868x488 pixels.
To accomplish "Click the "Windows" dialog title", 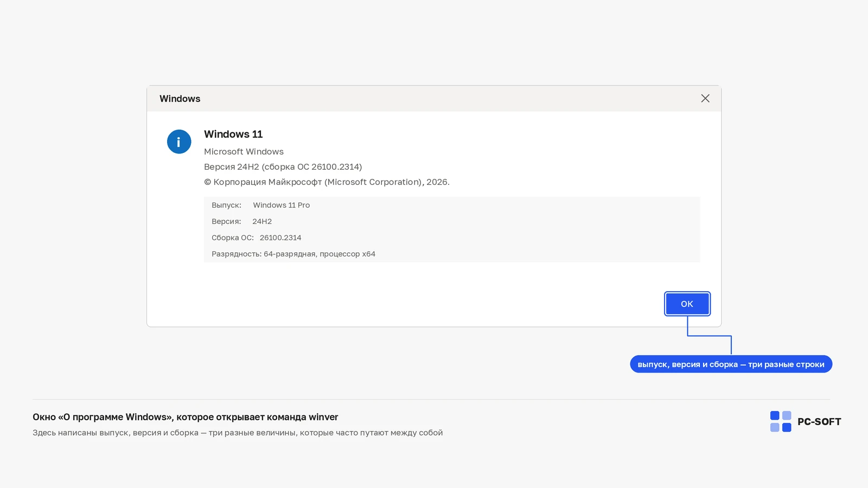I will [180, 99].
